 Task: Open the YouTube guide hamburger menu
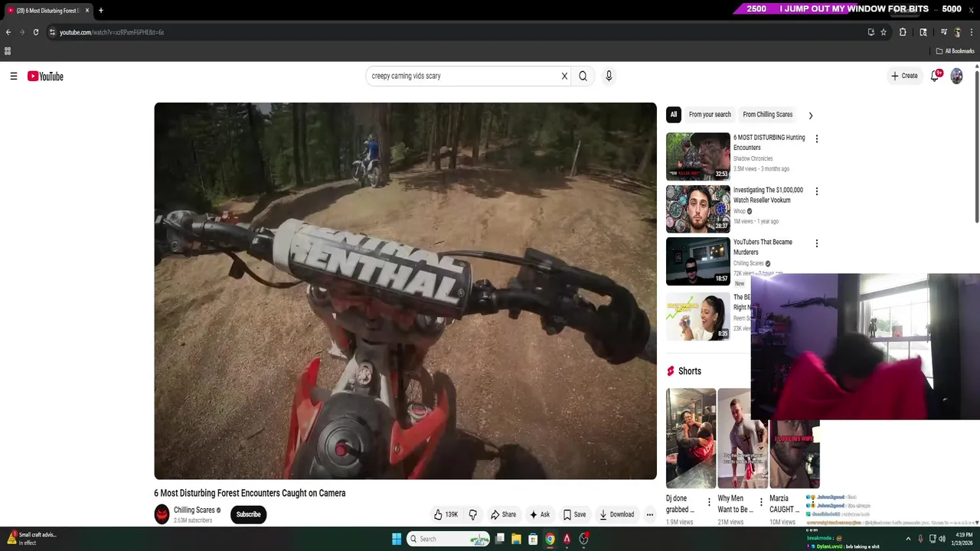14,76
